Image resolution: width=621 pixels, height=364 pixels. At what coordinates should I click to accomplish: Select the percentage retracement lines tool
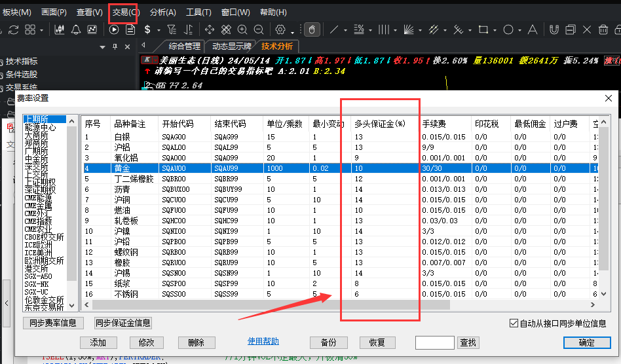click(359, 29)
